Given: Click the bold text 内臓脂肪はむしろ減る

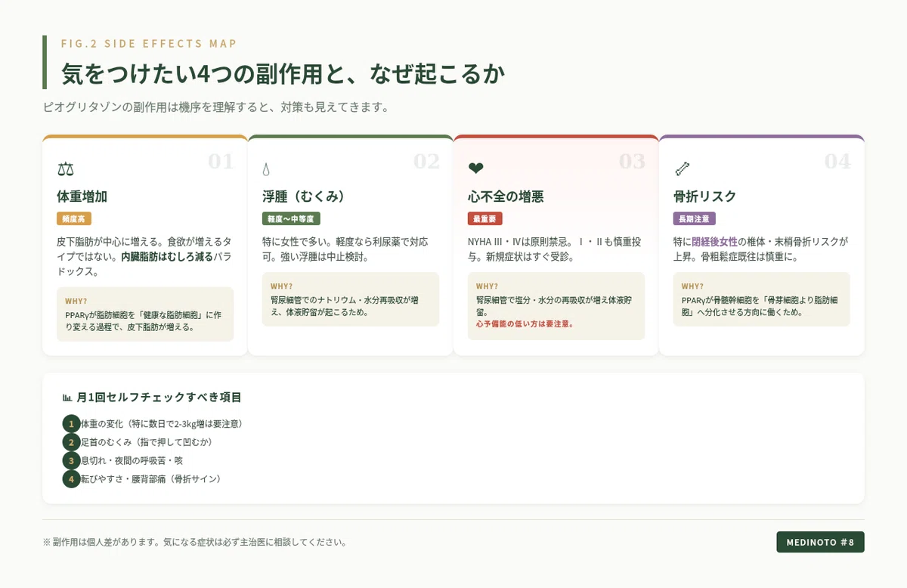Looking at the screenshot, I should tap(167, 257).
